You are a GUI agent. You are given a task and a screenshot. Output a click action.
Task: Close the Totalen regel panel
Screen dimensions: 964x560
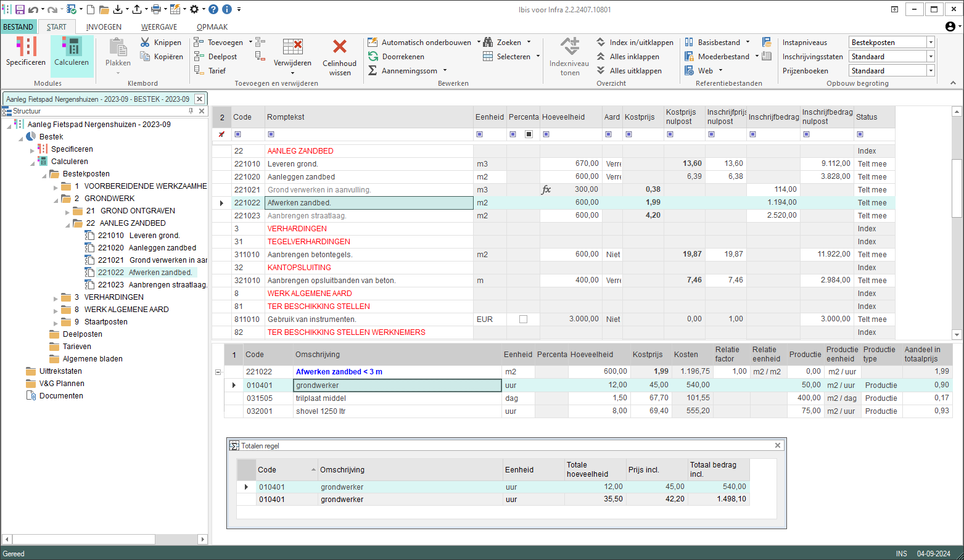click(x=778, y=445)
